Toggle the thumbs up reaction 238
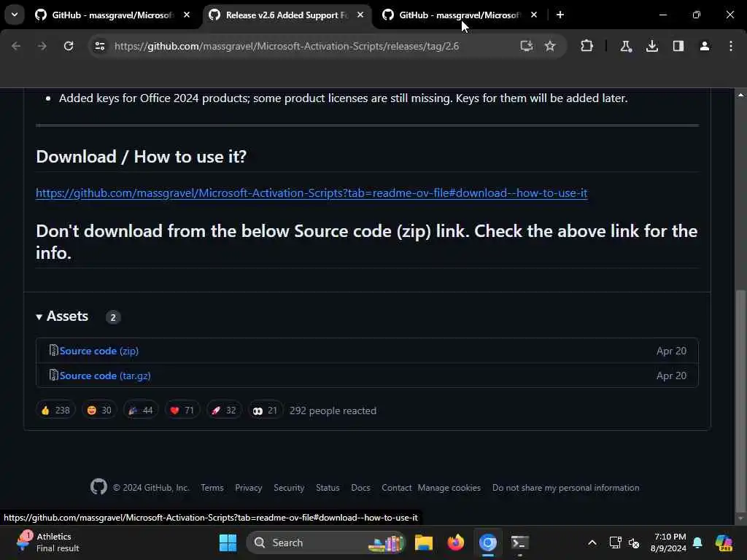 (55, 411)
